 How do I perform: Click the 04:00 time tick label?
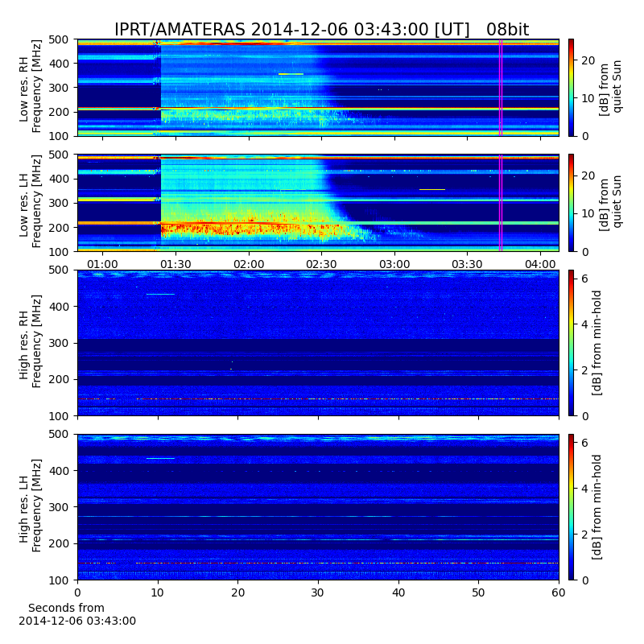click(x=540, y=264)
